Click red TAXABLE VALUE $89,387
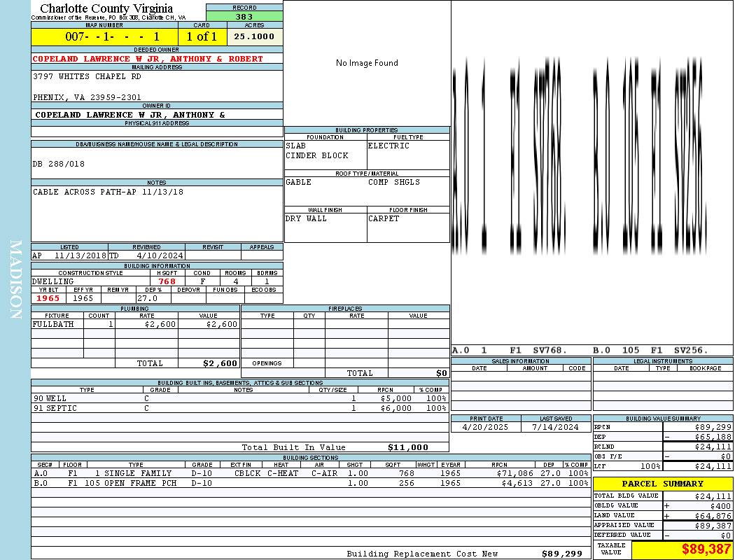 706,549
